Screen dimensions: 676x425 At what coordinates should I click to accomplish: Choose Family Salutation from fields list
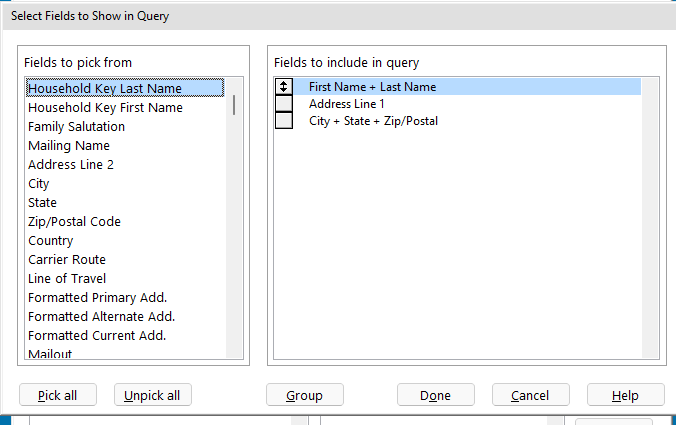[76, 126]
